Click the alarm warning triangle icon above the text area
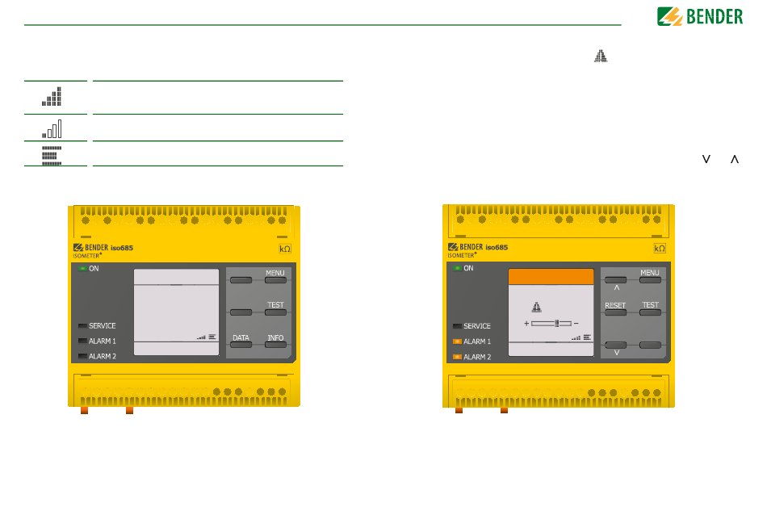The height and width of the screenshot is (532, 767). (x=601, y=57)
